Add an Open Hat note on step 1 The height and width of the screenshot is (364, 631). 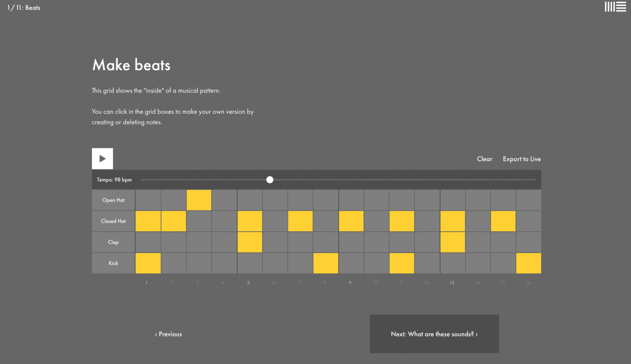(x=148, y=200)
